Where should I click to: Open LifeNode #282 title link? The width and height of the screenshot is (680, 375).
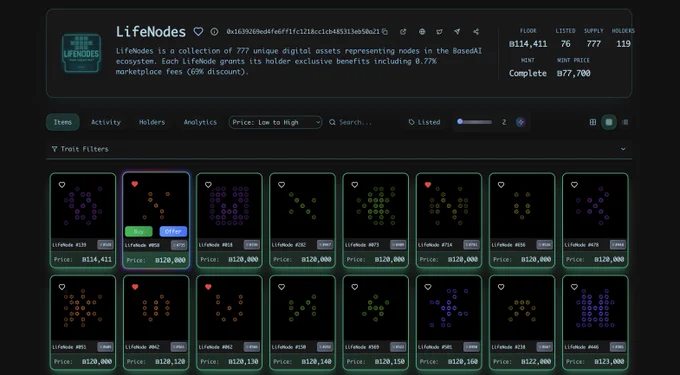tap(289, 245)
